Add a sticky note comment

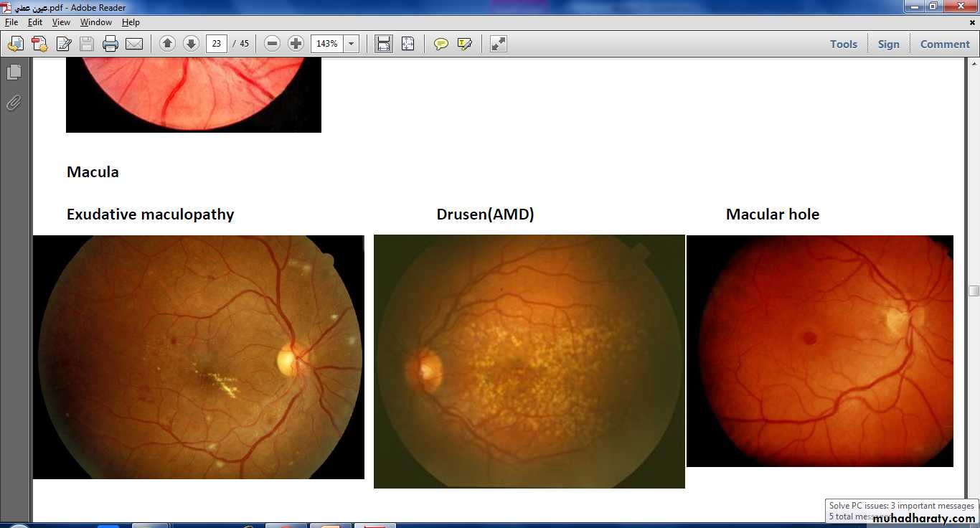[x=441, y=44]
